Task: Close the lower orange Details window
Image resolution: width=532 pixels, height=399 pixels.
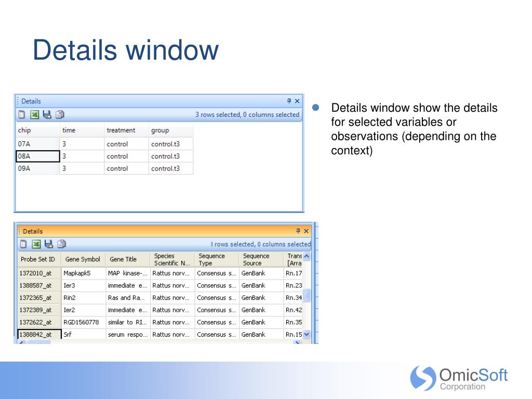Action: click(306, 231)
